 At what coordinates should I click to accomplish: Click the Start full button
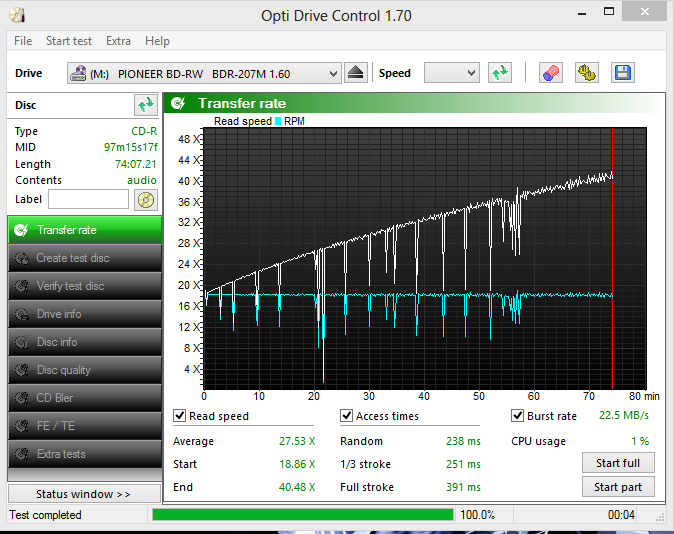tap(618, 463)
